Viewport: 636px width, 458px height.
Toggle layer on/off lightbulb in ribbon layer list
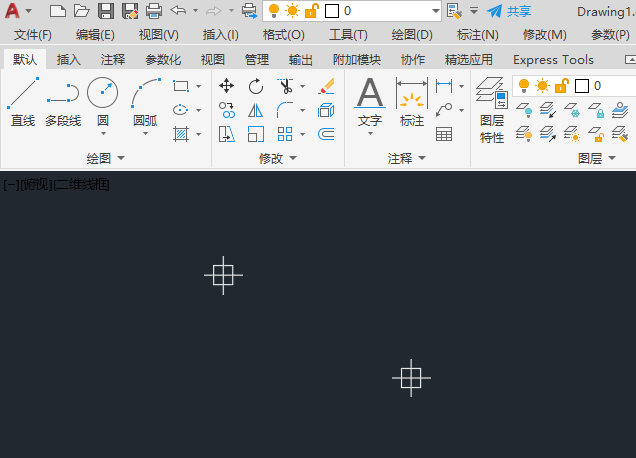(523, 86)
